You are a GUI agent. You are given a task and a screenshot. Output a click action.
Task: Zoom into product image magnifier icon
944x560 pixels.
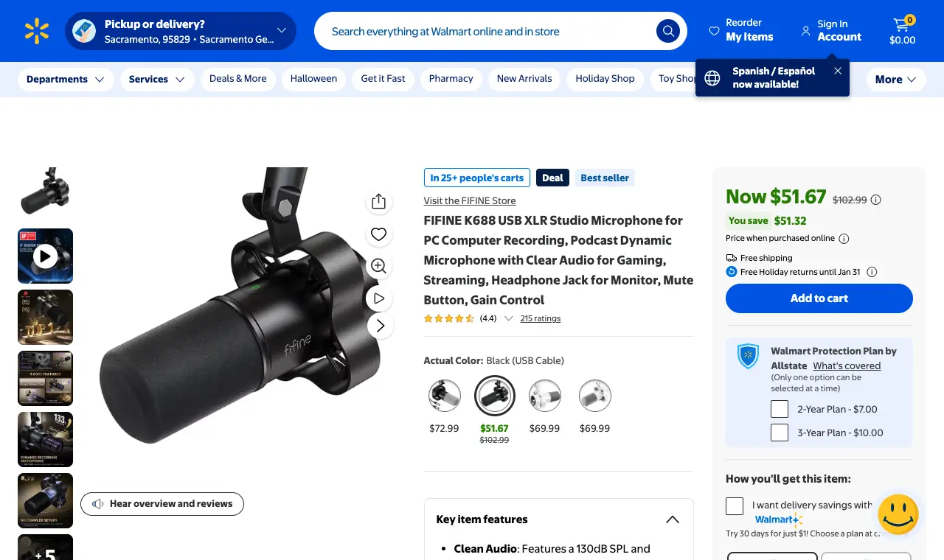coord(378,266)
